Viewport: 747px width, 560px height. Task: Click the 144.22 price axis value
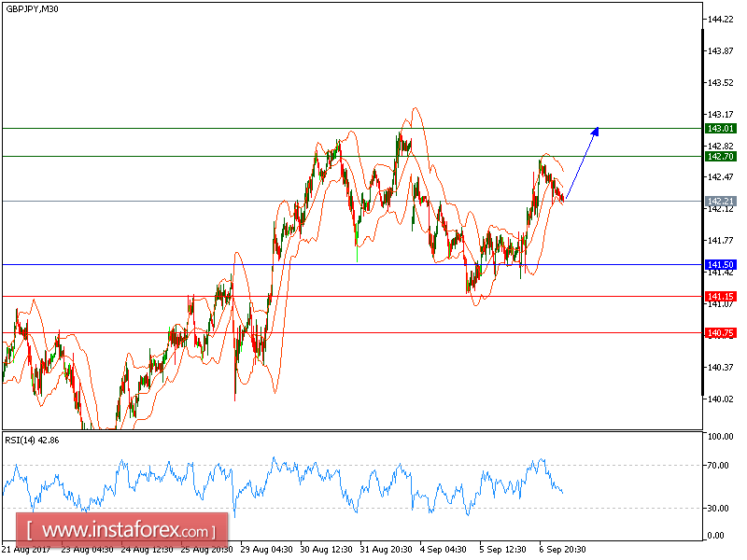coord(720,20)
